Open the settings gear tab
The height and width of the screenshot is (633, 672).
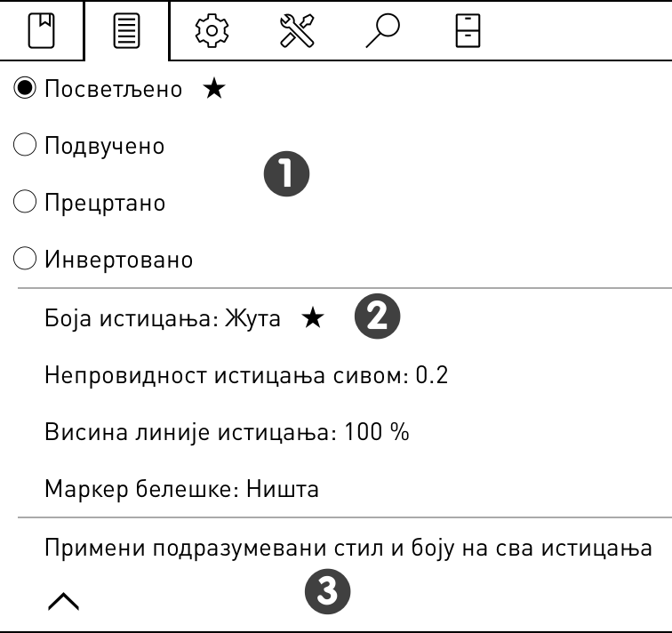point(212,30)
